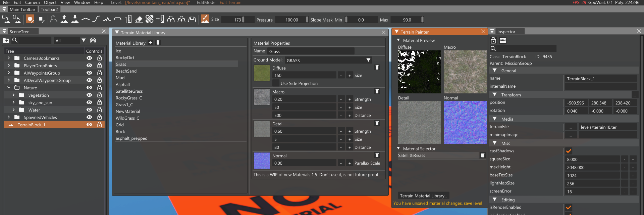Click the Diffuse green texture swatch
This screenshot has height=215, width=644.
coord(262,73)
